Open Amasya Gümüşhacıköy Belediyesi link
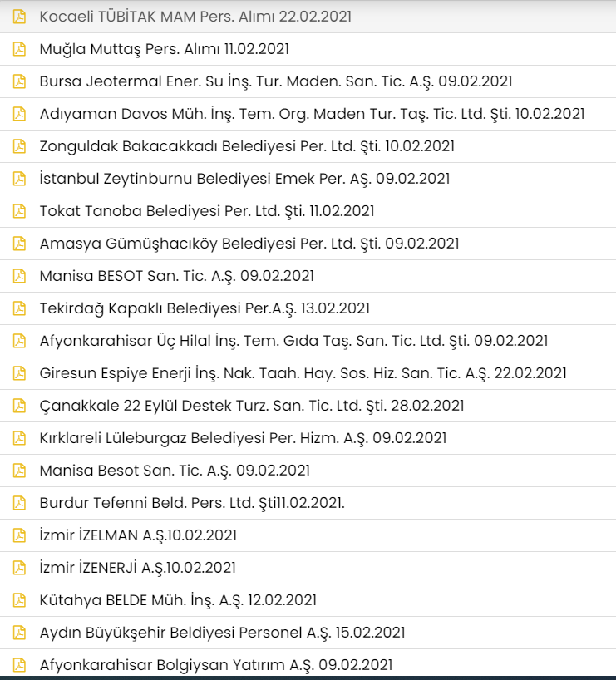 pos(249,244)
